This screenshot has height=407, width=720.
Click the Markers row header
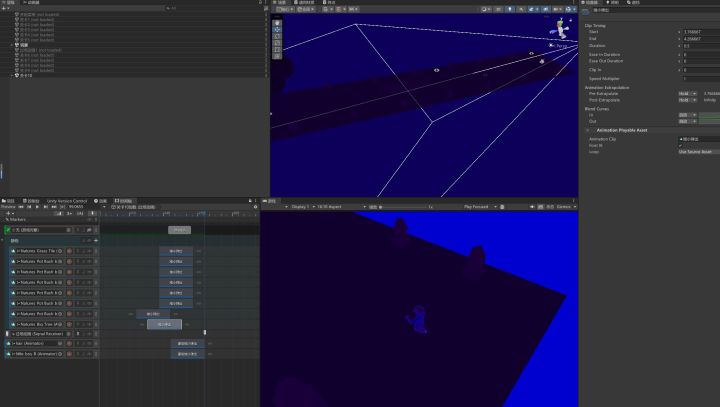(x=50, y=220)
